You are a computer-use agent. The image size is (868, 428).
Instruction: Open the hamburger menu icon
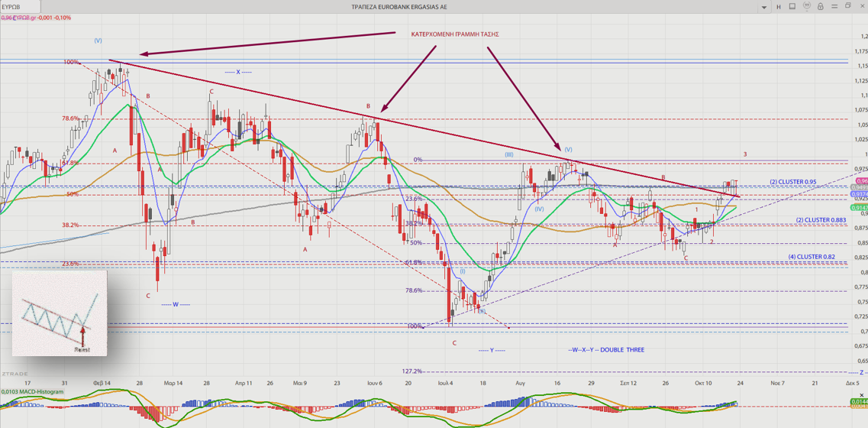(x=834, y=6)
